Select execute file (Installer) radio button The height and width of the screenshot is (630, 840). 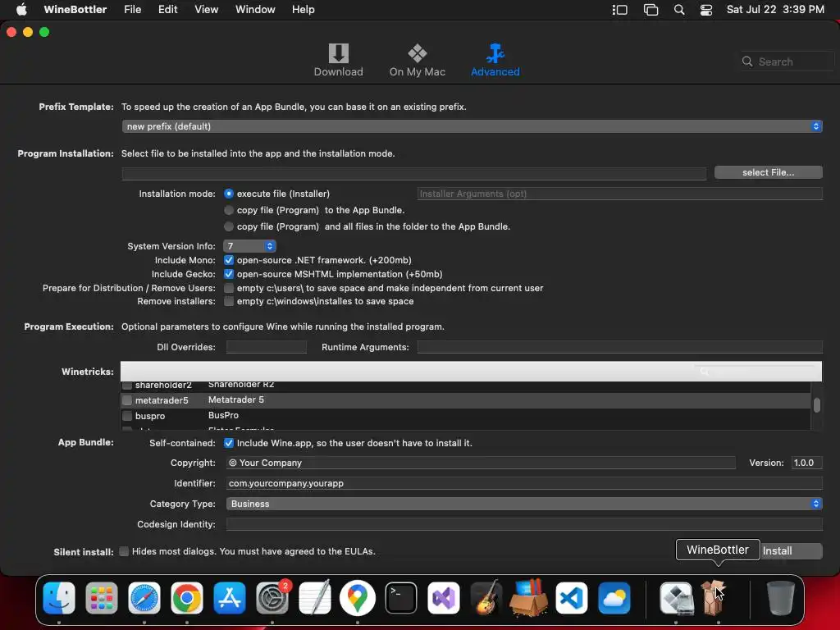(229, 194)
